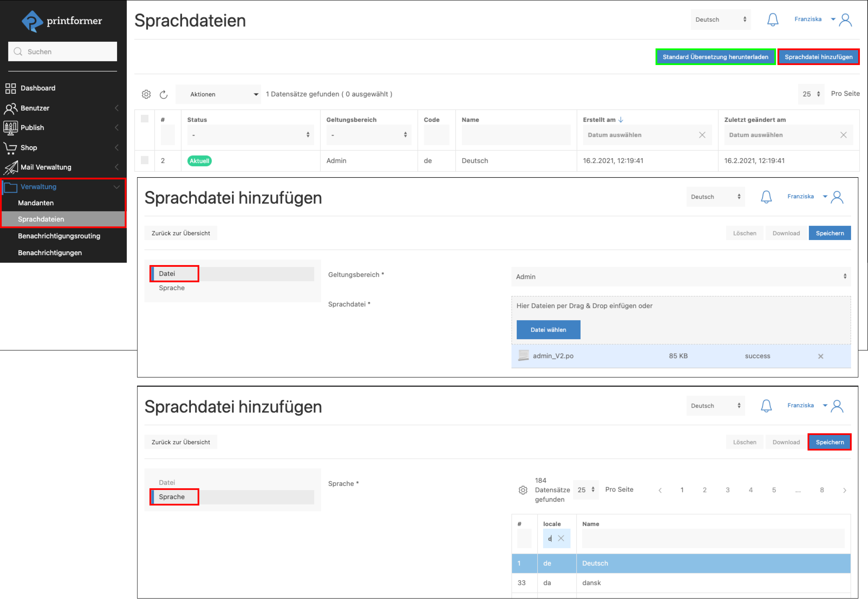Click the Mail Verwaltung paper plane icon
Screen dimensions: 868x608
(10, 167)
